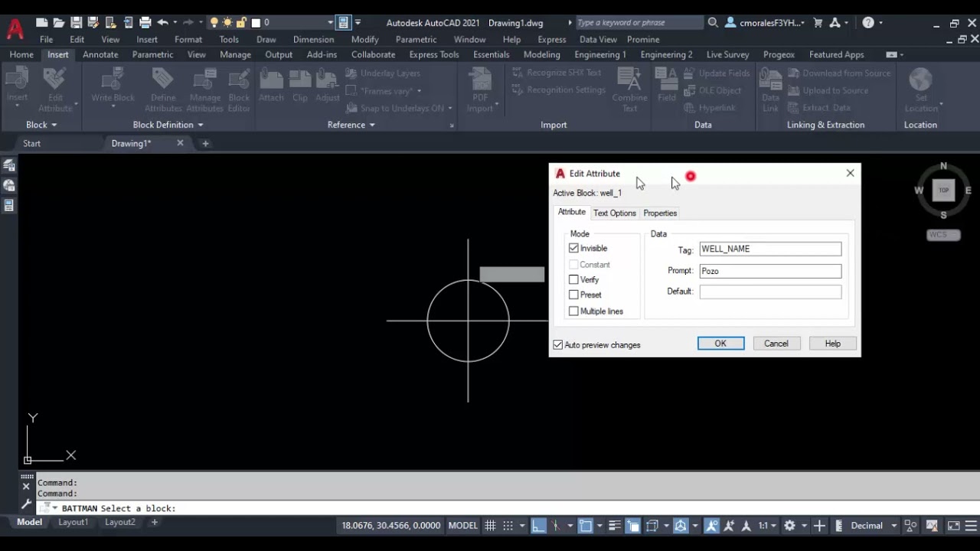Open the Express menu
This screenshot has height=551, width=980.
coord(552,39)
